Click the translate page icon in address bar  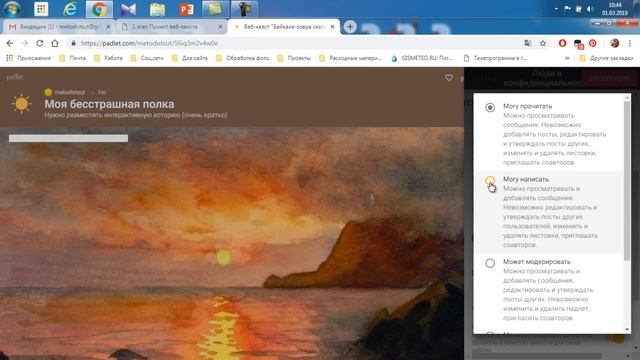pyautogui.click(x=528, y=43)
